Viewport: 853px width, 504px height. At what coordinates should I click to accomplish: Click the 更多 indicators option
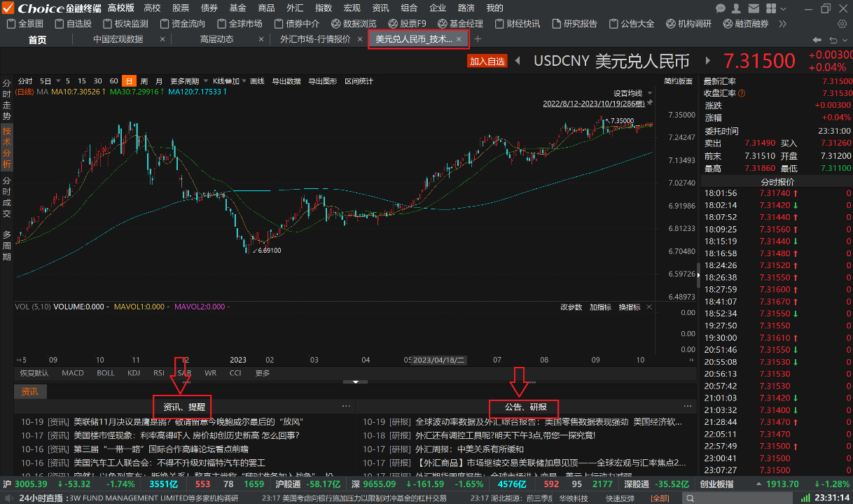263,373
